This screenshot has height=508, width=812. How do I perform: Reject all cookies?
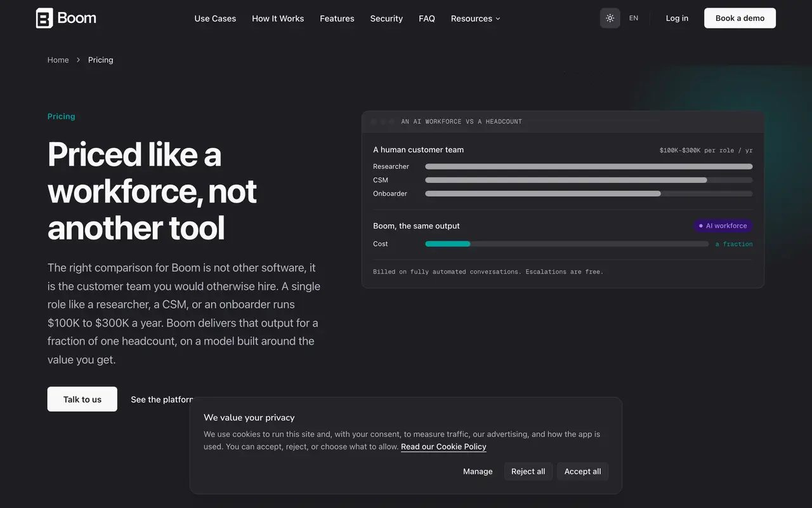tap(528, 471)
